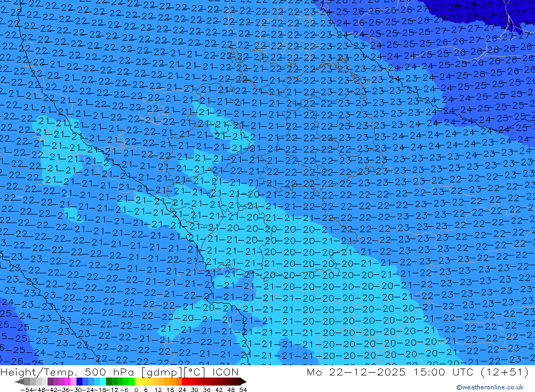The height and width of the screenshot is (392, 535).
Task: Click the left gray arrow of color scale
Action: [x=19, y=382]
